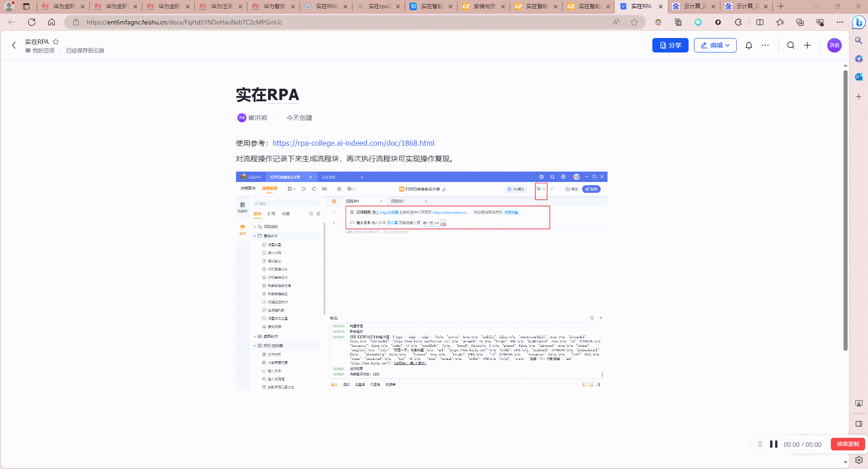
Task: Open the notifications bell
Action: [749, 45]
